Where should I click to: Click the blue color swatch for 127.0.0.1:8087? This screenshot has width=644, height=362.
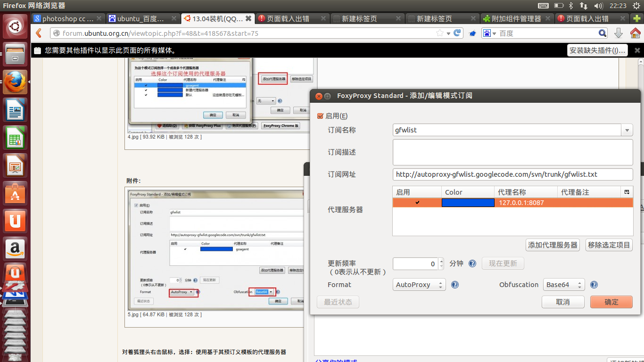pos(468,203)
